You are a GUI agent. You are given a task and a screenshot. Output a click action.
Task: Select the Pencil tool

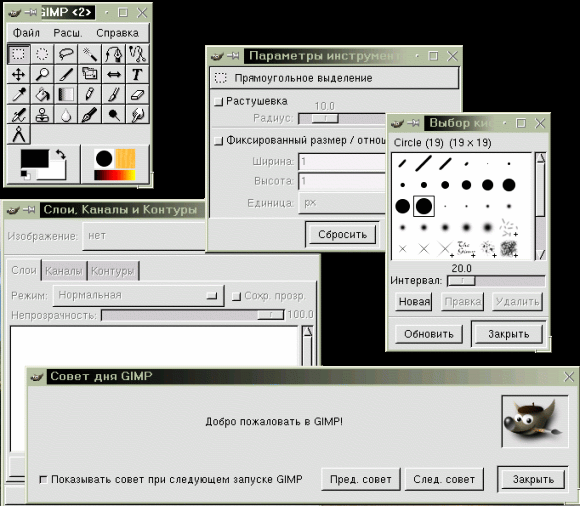point(90,94)
